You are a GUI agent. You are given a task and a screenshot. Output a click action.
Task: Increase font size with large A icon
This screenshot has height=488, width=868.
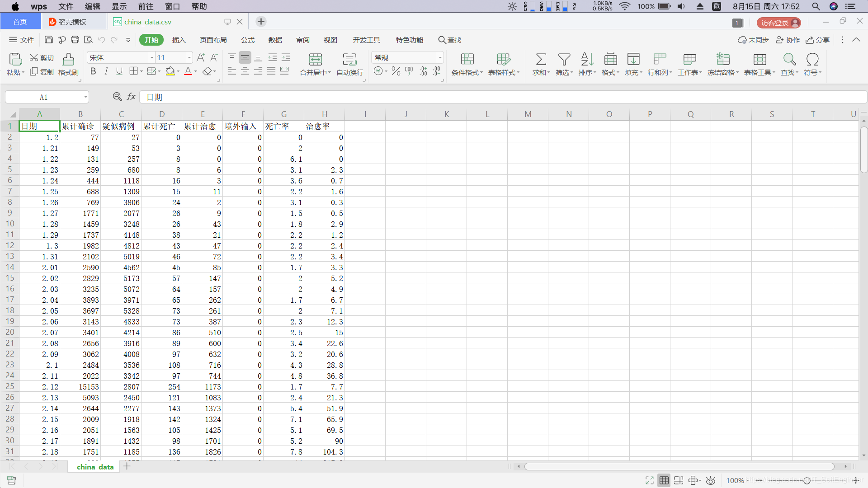201,57
